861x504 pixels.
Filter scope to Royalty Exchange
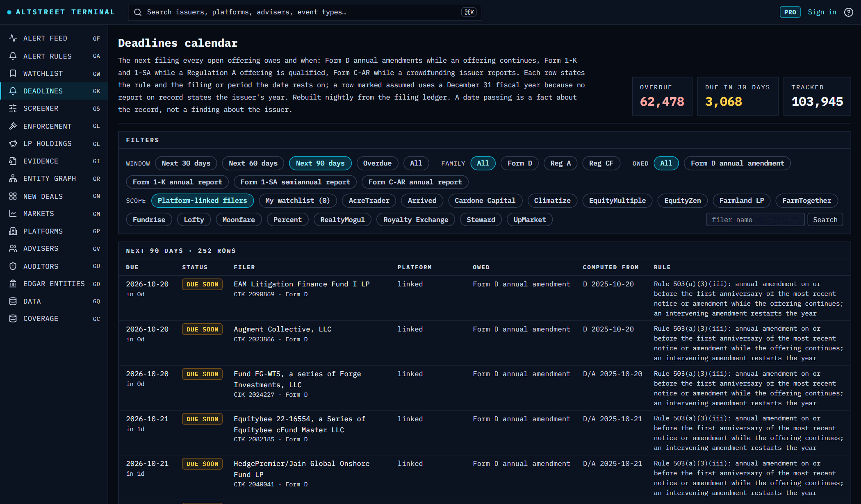click(416, 220)
